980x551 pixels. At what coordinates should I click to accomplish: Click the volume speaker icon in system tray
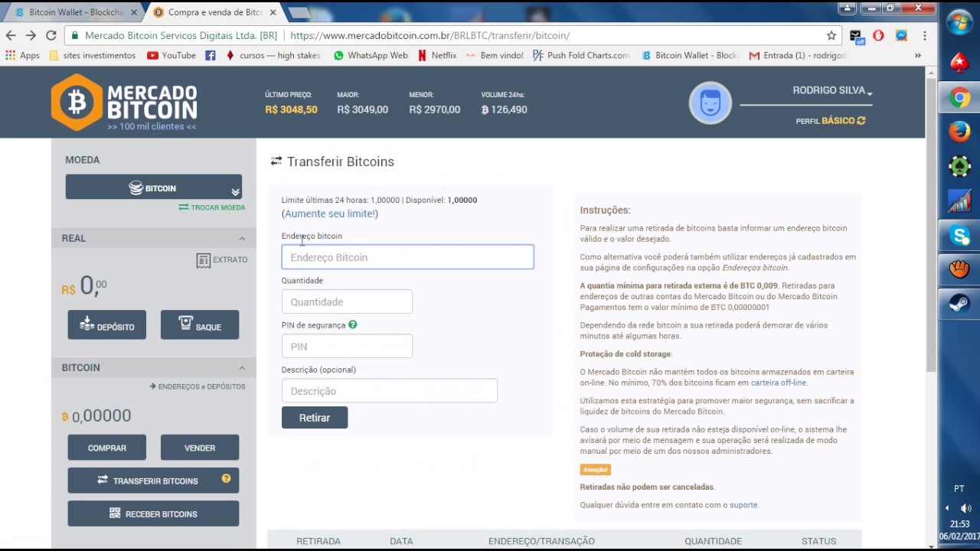[x=965, y=508]
